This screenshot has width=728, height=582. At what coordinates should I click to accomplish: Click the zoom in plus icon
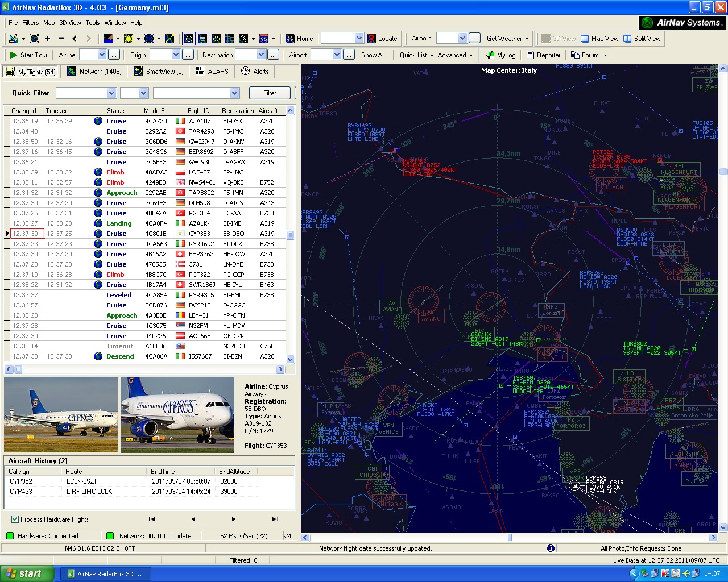click(x=48, y=39)
